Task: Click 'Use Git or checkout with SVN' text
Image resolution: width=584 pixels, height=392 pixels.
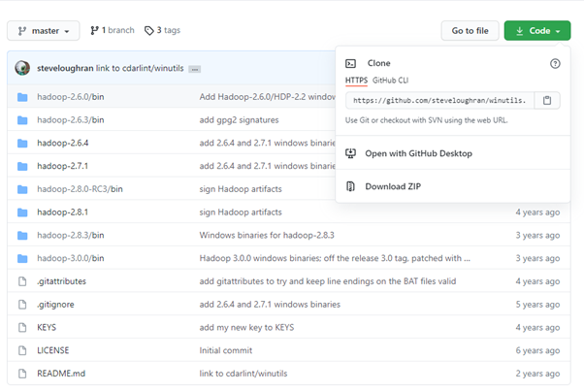Action: 426,120
